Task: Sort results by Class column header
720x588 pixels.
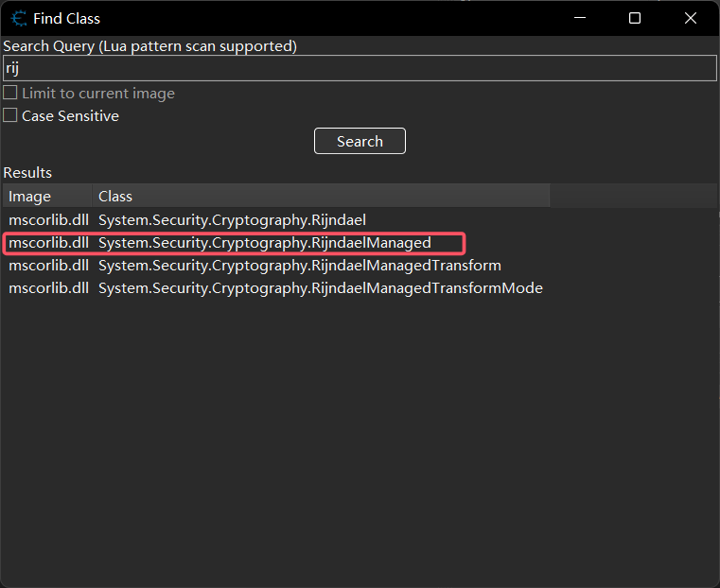Action: click(321, 197)
